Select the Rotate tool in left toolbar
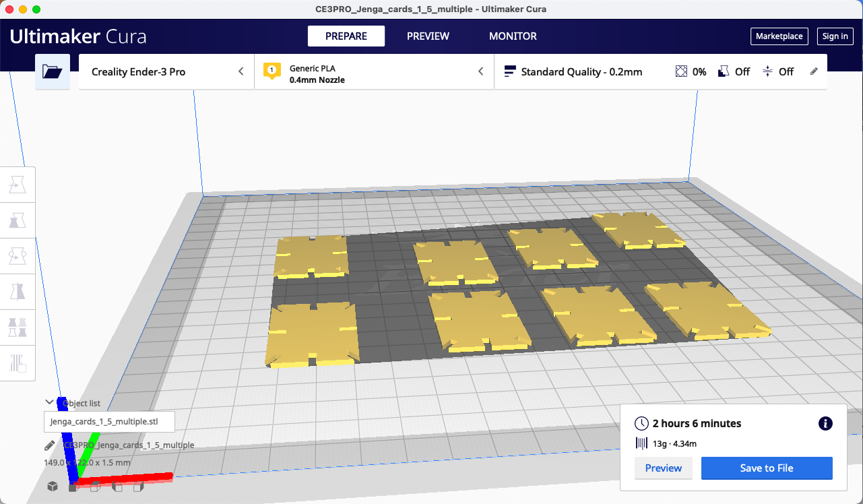This screenshot has height=504, width=863. [18, 255]
